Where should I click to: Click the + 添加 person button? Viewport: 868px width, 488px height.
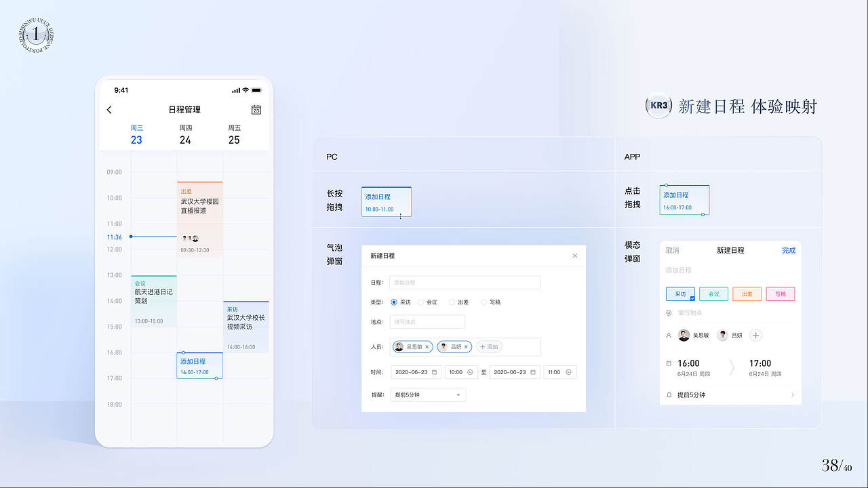pyautogui.click(x=489, y=347)
